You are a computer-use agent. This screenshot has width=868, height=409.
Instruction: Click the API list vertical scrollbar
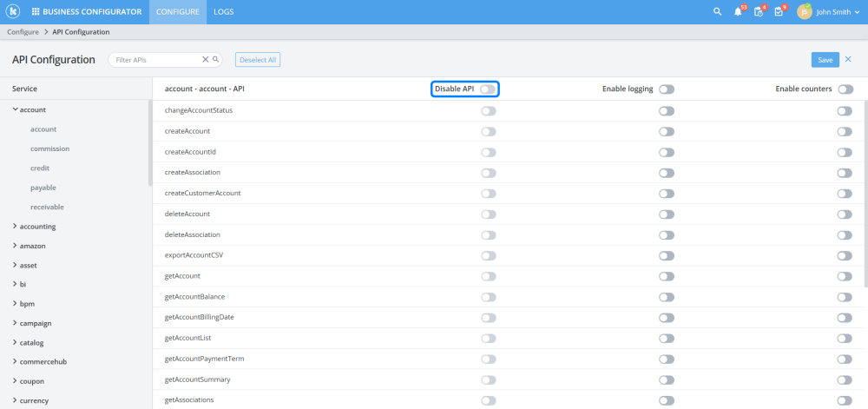[x=865, y=194]
